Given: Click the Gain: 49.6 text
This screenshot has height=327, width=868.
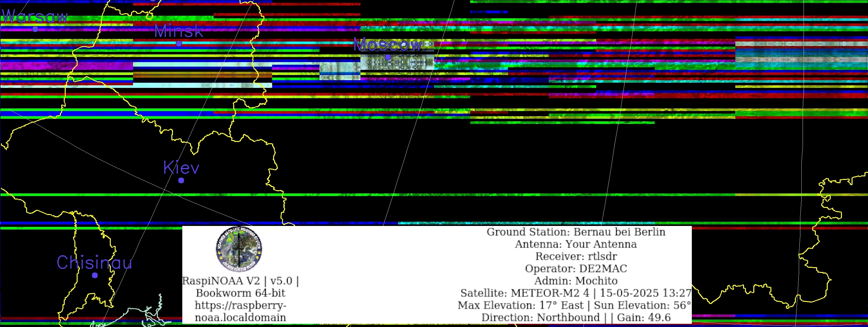Looking at the screenshot, I should (x=644, y=317).
